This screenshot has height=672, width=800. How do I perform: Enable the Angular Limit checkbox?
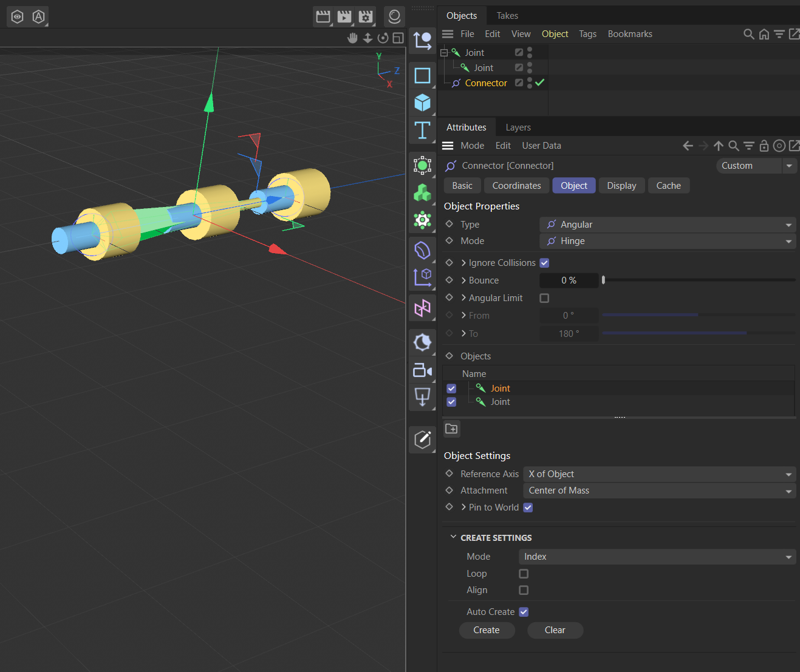click(544, 298)
